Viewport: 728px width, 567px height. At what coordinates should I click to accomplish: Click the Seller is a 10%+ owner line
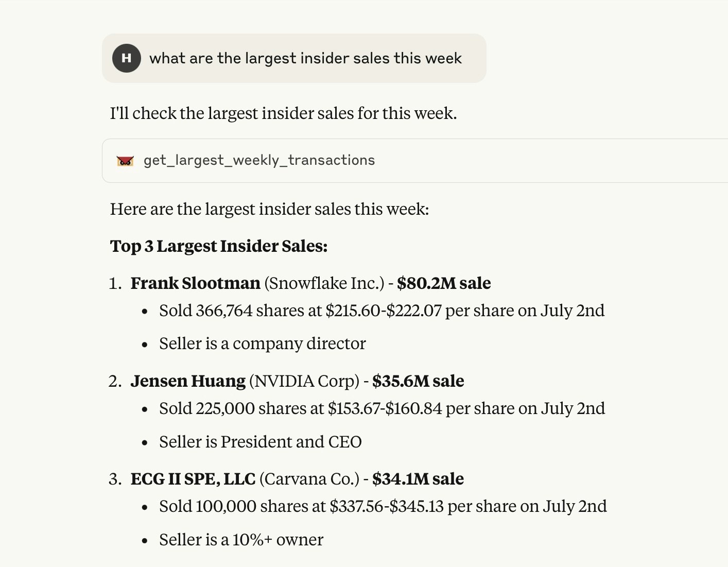click(241, 540)
